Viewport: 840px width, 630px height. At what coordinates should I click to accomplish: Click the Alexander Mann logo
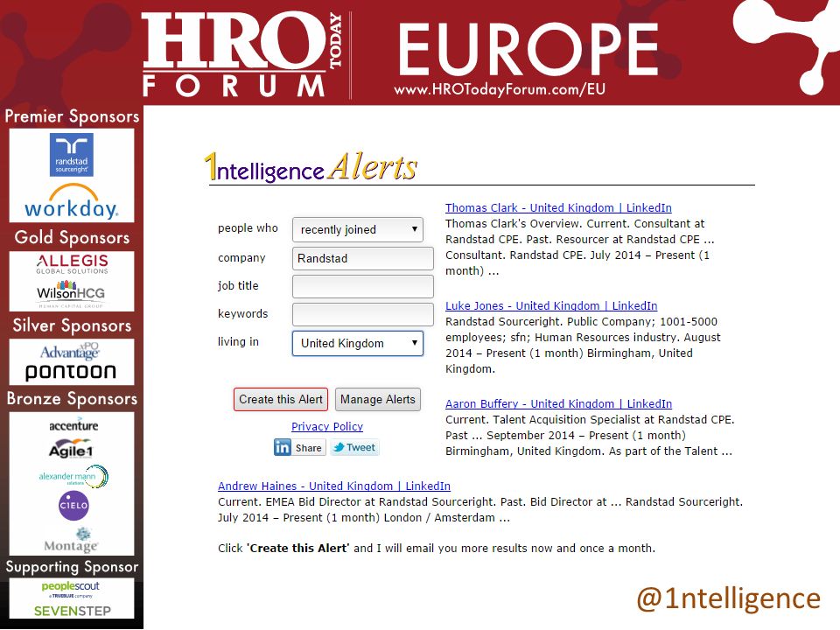(x=73, y=476)
